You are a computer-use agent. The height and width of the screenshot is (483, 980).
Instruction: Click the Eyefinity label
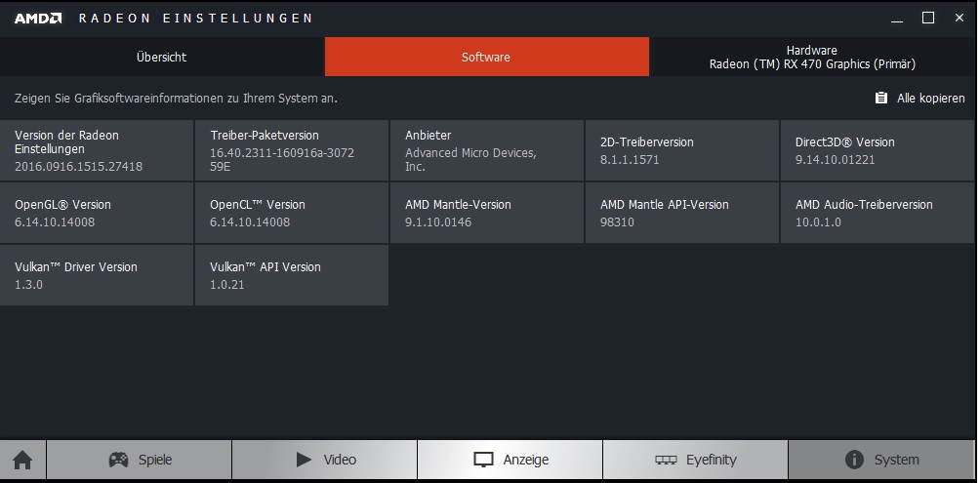712,461
